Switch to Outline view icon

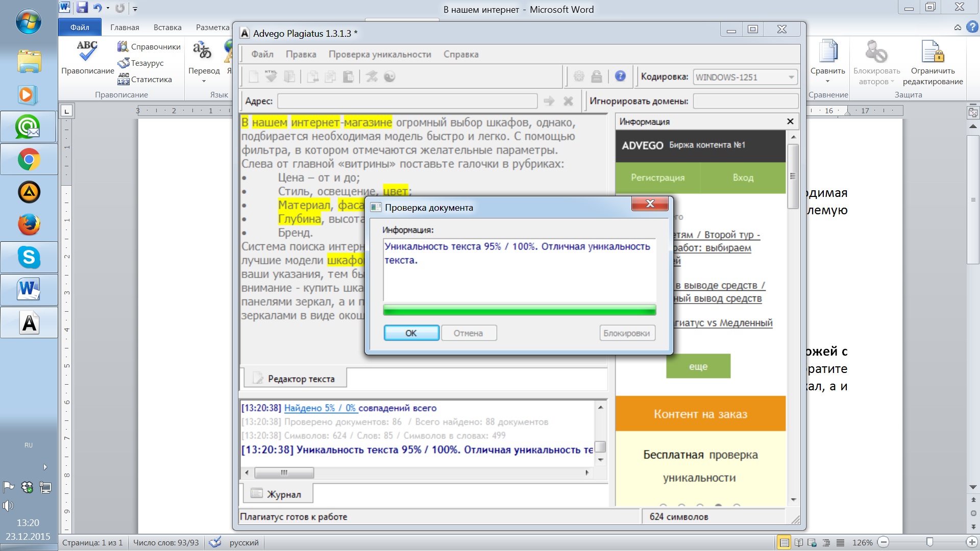[x=826, y=543]
